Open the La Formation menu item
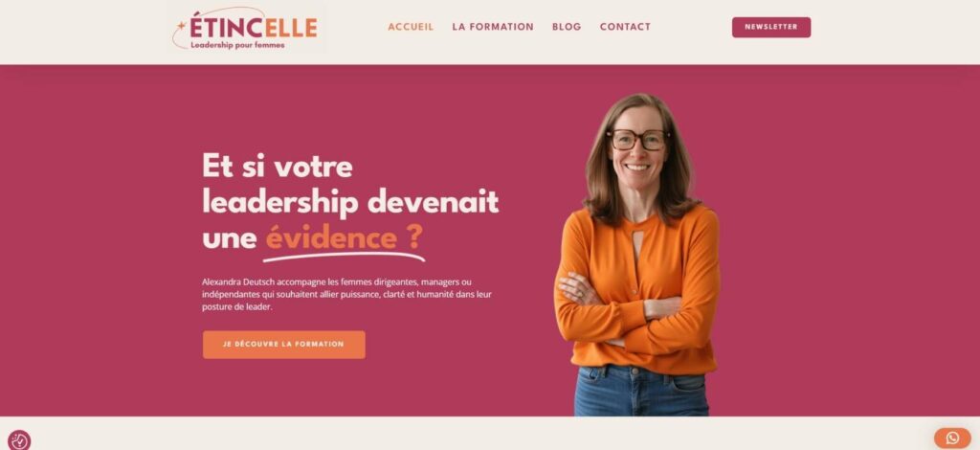This screenshot has height=450, width=980. point(493,27)
